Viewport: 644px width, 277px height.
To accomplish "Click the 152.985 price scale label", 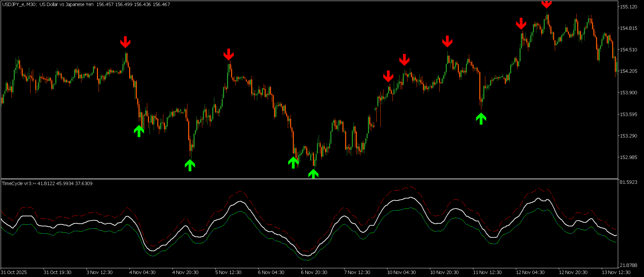I will pos(628,157).
